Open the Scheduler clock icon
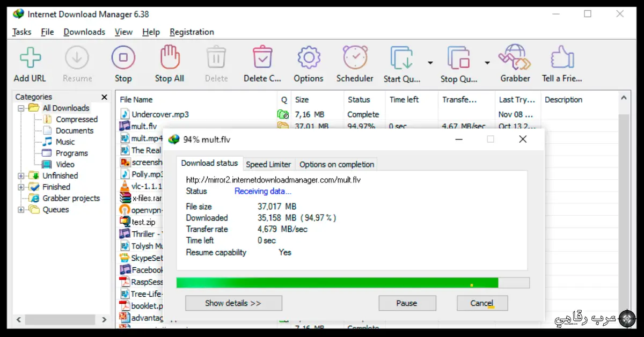 [x=355, y=57]
